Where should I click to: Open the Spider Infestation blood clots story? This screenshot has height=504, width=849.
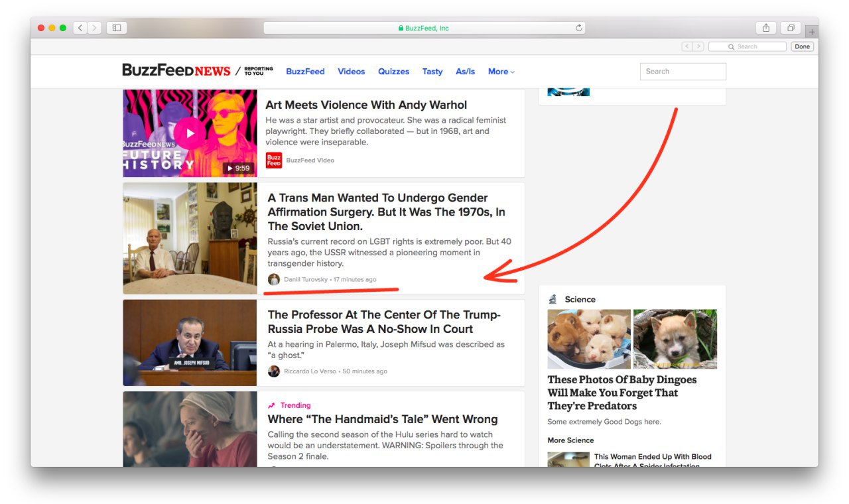click(x=653, y=460)
